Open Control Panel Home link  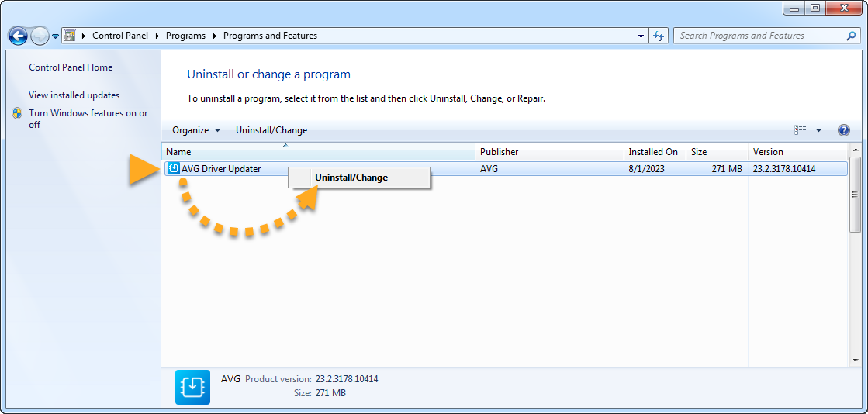tap(71, 67)
